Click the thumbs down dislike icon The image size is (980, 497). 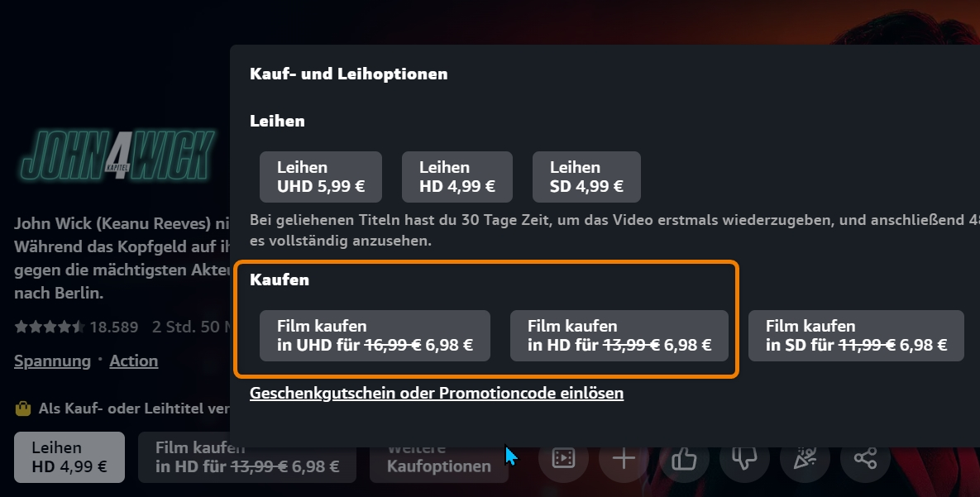tap(744, 458)
